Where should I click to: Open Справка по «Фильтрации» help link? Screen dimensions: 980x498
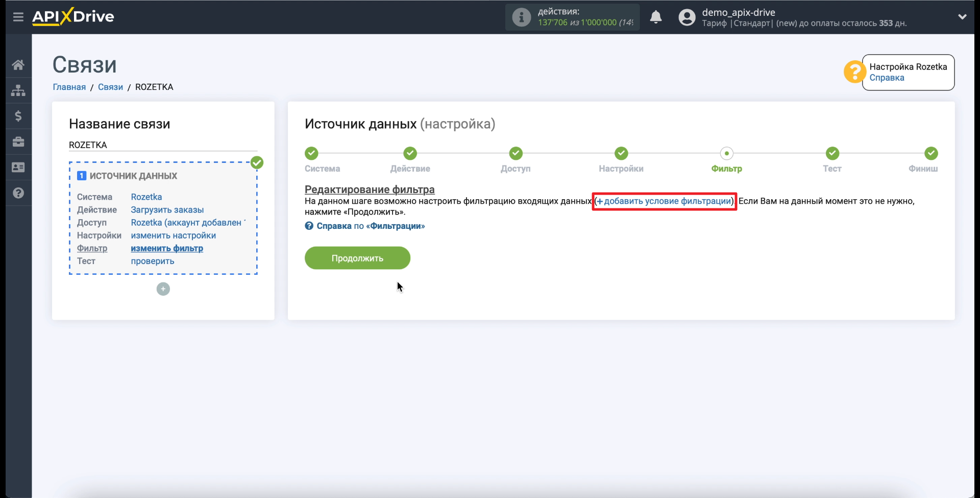(x=365, y=226)
